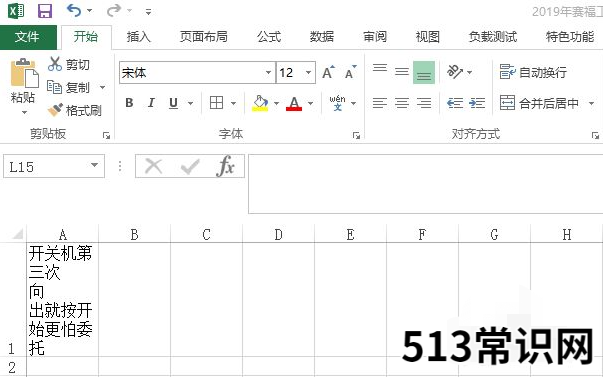Screen dimensions: 603x377
Task: Open undo history dropdown arrow
Action: point(89,10)
